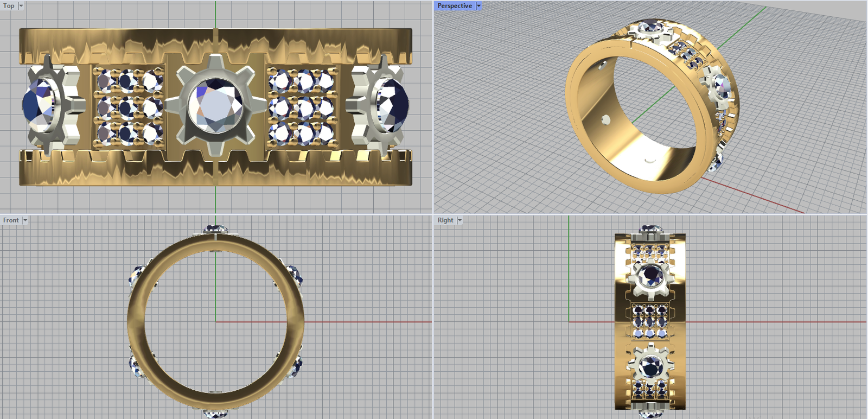
Task: Open the Perspective viewport dropdown arrow
Action: tap(478, 6)
